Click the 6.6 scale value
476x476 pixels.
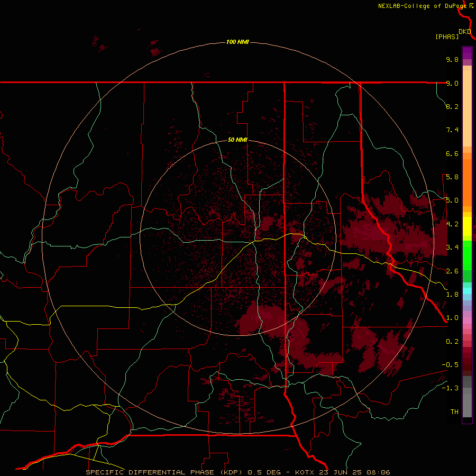click(452, 153)
